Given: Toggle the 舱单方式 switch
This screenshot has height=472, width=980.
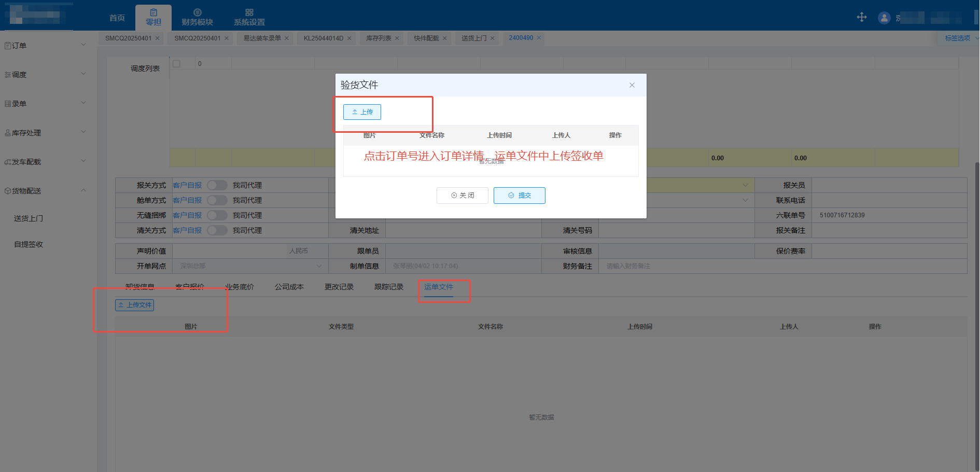Looking at the screenshot, I should coord(217,200).
